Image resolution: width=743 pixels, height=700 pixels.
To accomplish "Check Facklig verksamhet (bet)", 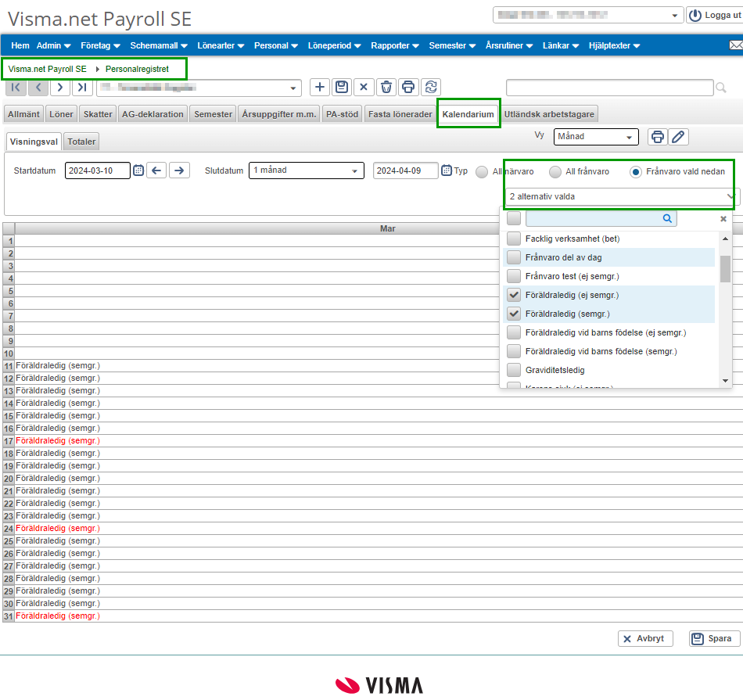I will pos(514,239).
